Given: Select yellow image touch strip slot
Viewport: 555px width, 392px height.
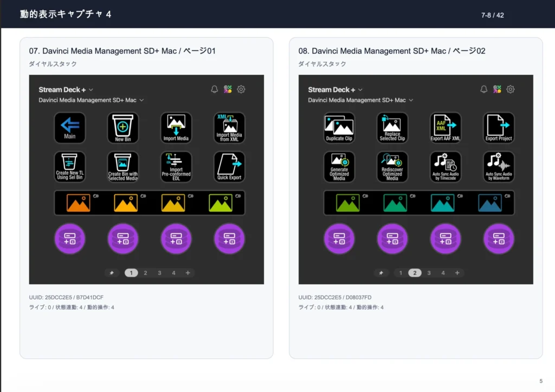Looking at the screenshot, I should click(173, 203).
